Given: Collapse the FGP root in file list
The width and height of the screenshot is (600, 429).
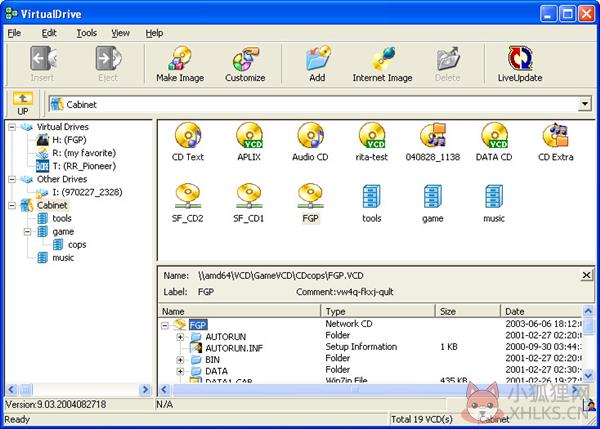Looking at the screenshot, I should 165,326.
